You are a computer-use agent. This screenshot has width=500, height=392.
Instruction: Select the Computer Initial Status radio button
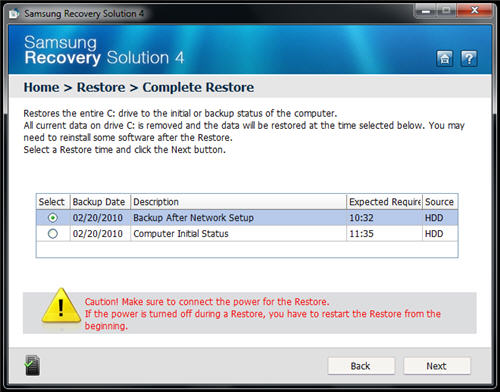[x=53, y=234]
